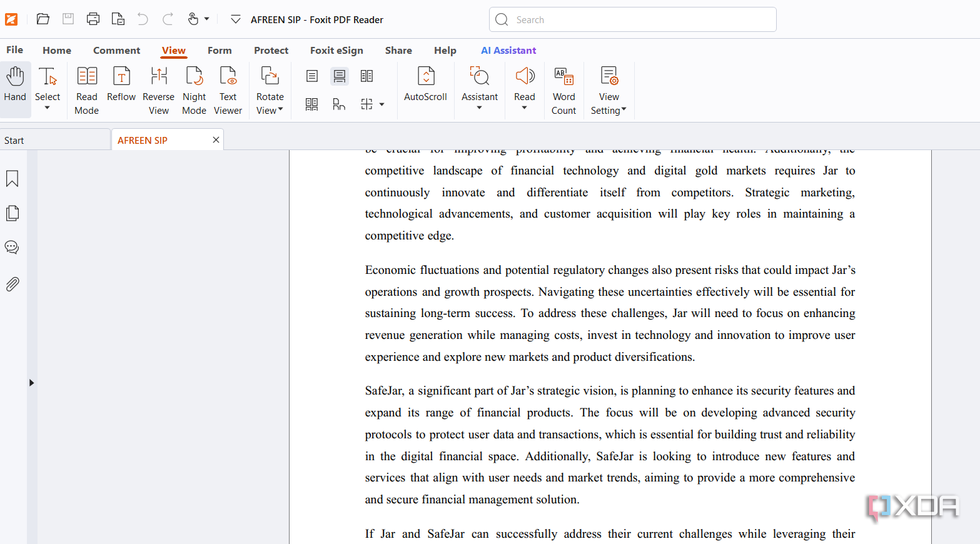
Task: Toggle the Text Viewer
Action: click(x=228, y=91)
